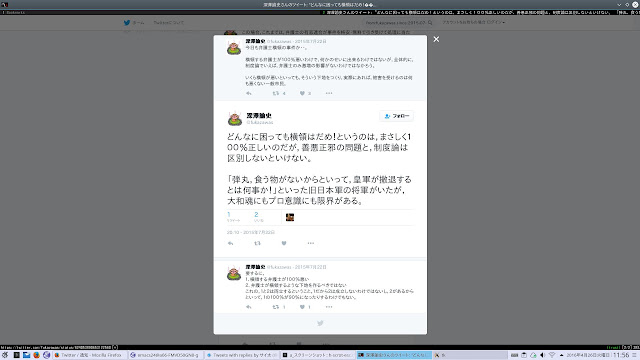This screenshot has width=640, height=360.
Task: Launch Firefox from the taskbar launcher
Action: point(36,355)
